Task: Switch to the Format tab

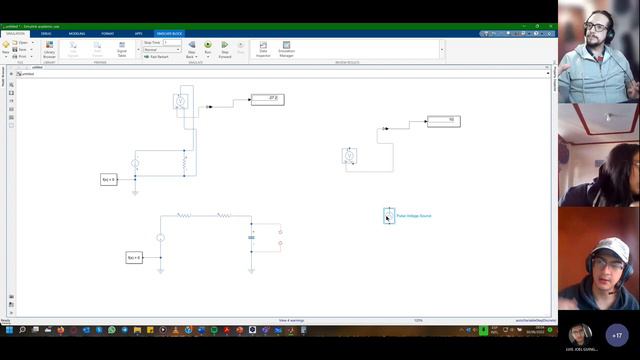Action: point(108,33)
